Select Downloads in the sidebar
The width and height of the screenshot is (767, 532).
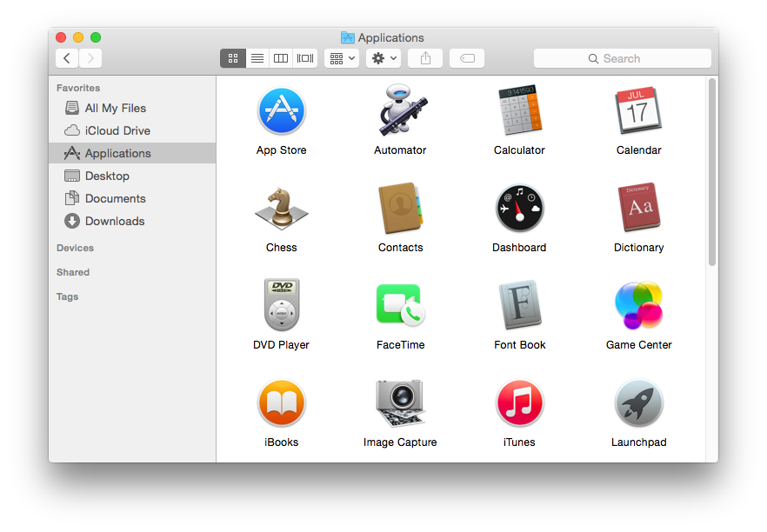click(113, 221)
